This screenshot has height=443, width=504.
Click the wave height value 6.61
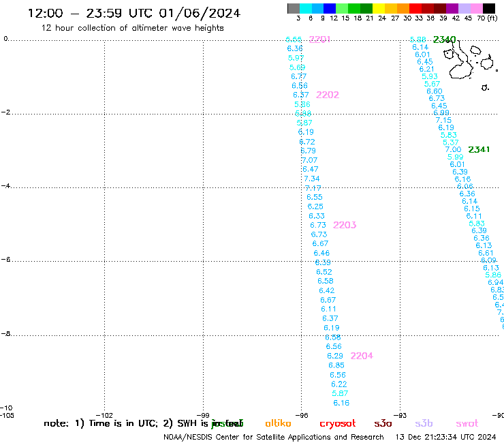[x=486, y=253]
